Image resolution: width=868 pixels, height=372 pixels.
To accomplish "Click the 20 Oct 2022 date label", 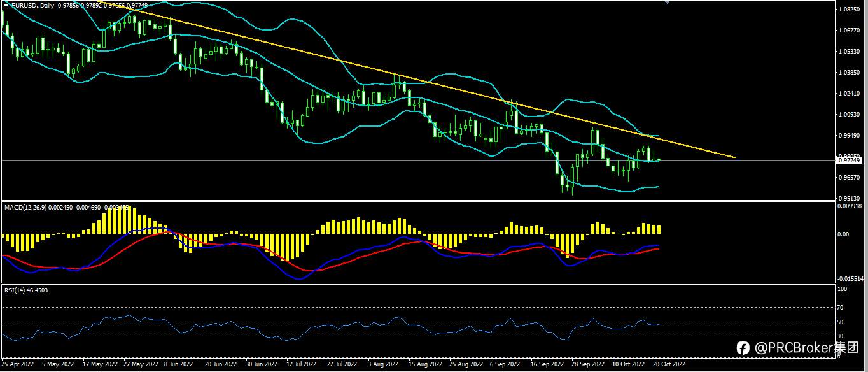I will pyautogui.click(x=669, y=365).
